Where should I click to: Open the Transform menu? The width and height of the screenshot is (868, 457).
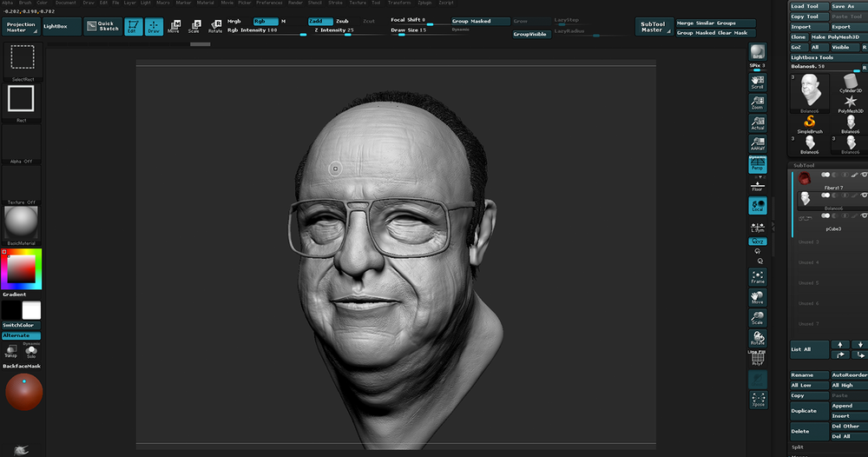399,3
